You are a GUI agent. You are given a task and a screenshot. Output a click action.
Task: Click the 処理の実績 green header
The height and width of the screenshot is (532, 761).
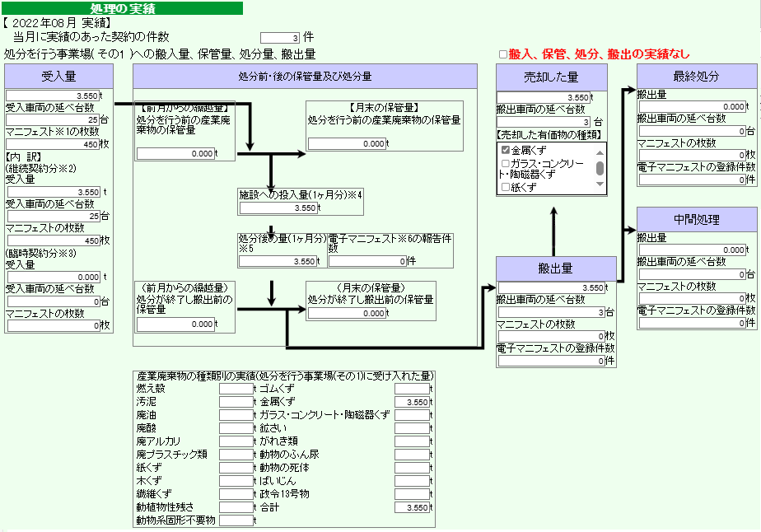123,8
